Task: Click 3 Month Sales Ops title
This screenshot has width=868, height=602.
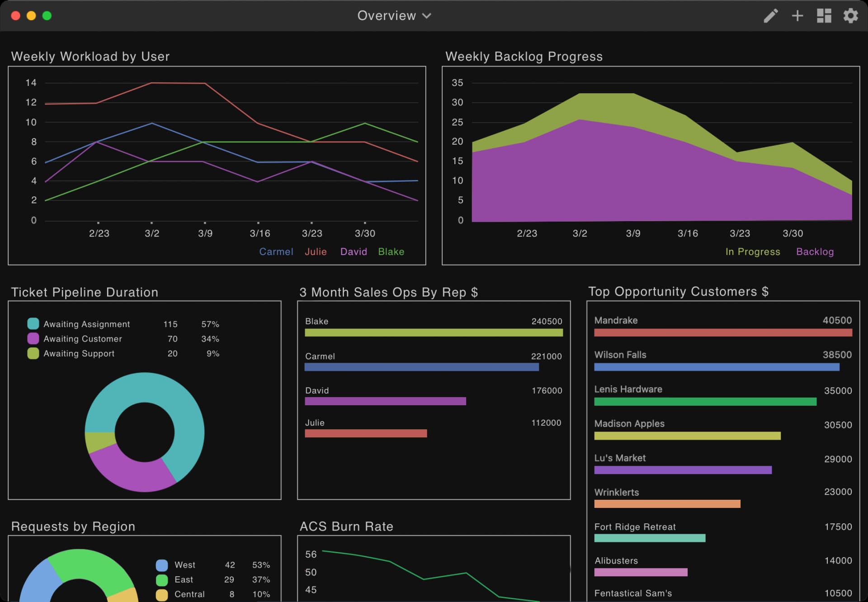Action: (x=388, y=292)
